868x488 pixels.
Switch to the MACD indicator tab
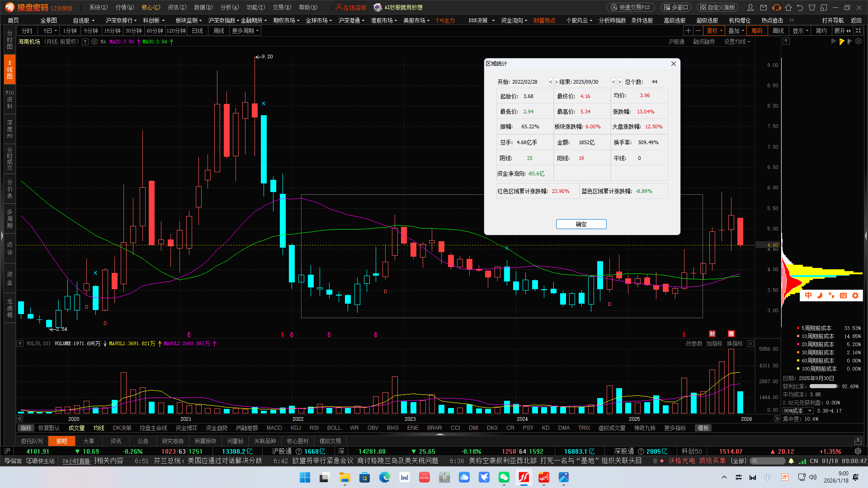click(274, 428)
